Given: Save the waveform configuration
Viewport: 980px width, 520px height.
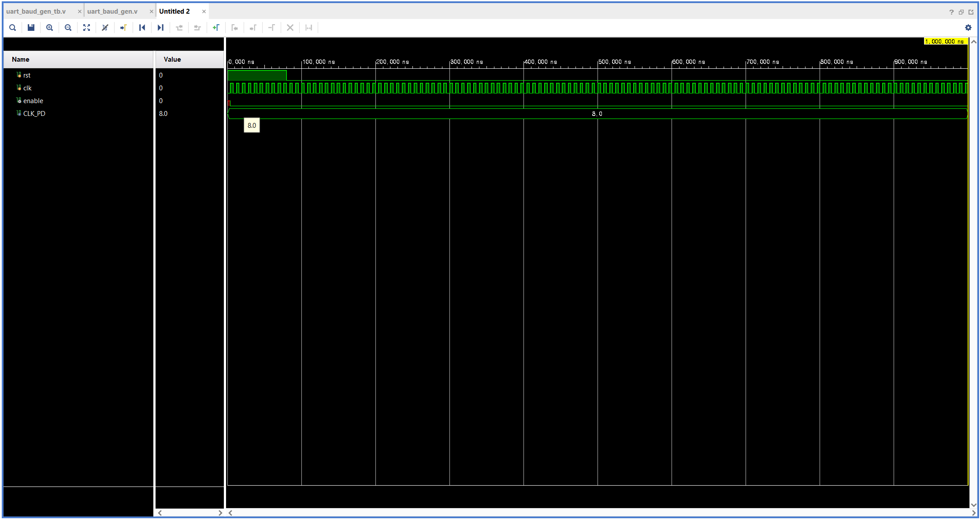Looking at the screenshot, I should pyautogui.click(x=31, y=28).
